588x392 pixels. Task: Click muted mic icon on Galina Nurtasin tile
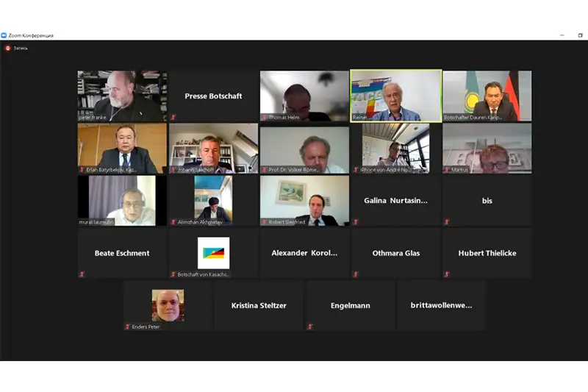point(356,221)
